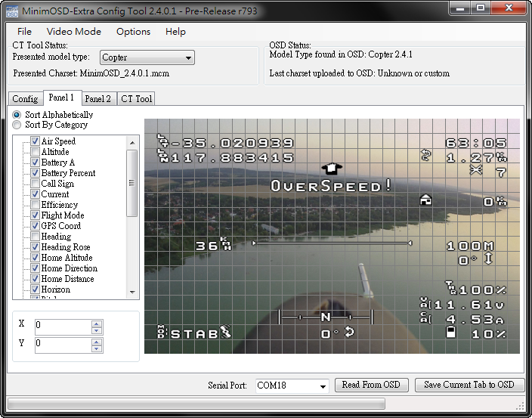The image size is (532, 418).
Task: Click the rotating arrow beside 1.27 km
Action: pyautogui.click(x=425, y=155)
